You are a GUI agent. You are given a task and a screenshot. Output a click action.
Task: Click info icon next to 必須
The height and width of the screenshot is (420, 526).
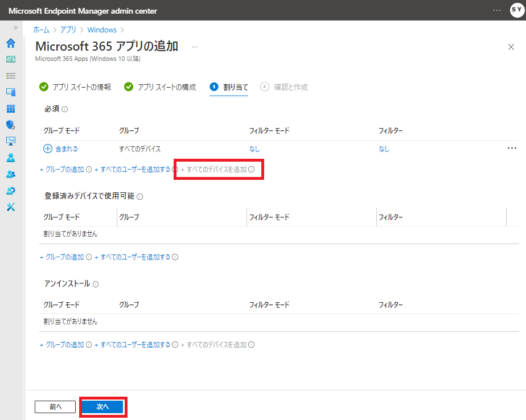[x=65, y=109]
